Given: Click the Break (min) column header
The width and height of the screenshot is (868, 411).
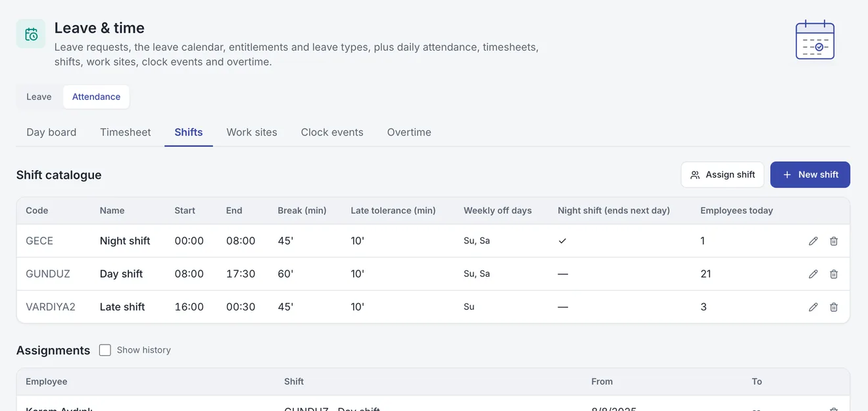Looking at the screenshot, I should point(302,210).
